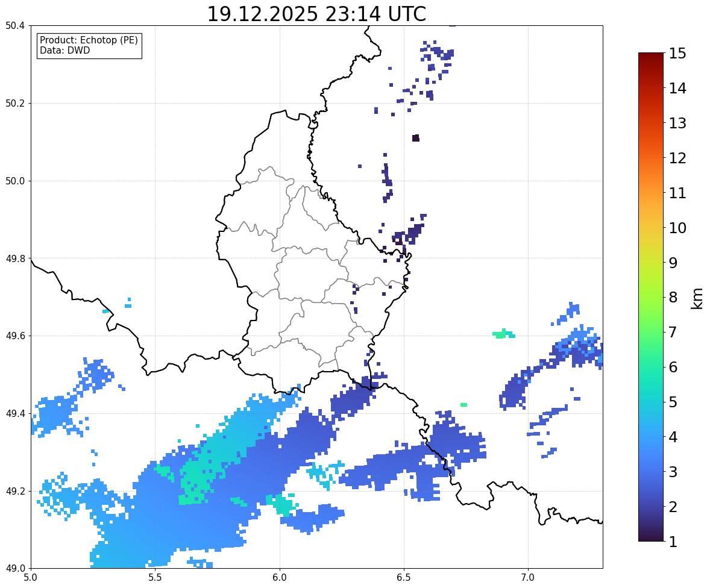Screen dimensions: 710x588
Task: Click the colorbar tick label '7'
Action: click(x=673, y=332)
